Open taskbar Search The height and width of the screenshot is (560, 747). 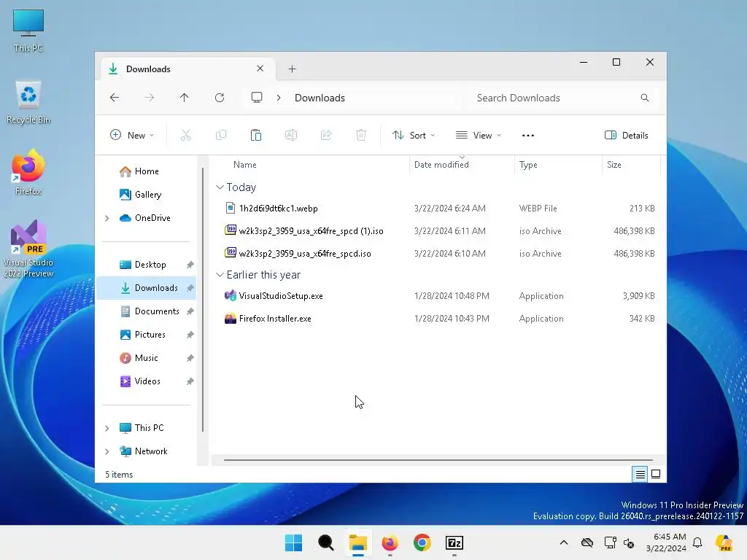pyautogui.click(x=326, y=542)
